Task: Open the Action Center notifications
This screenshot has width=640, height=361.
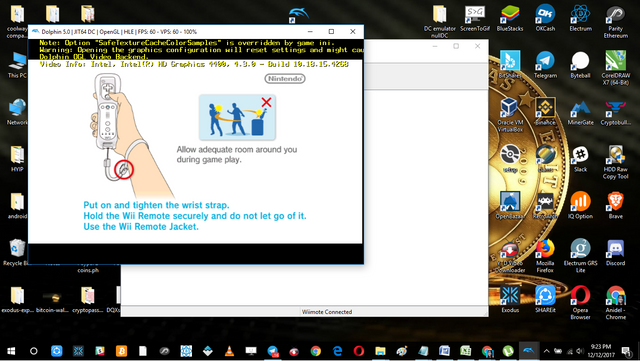Action: tap(625, 351)
